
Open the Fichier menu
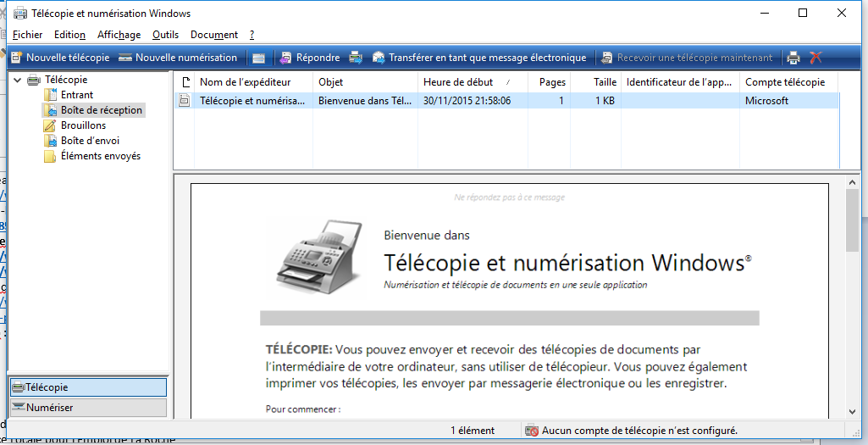pos(28,35)
